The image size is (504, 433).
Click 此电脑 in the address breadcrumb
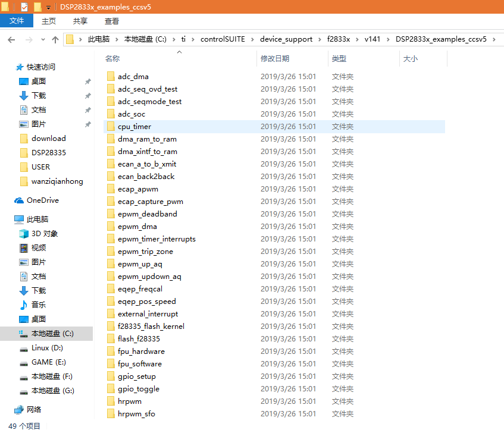click(99, 39)
